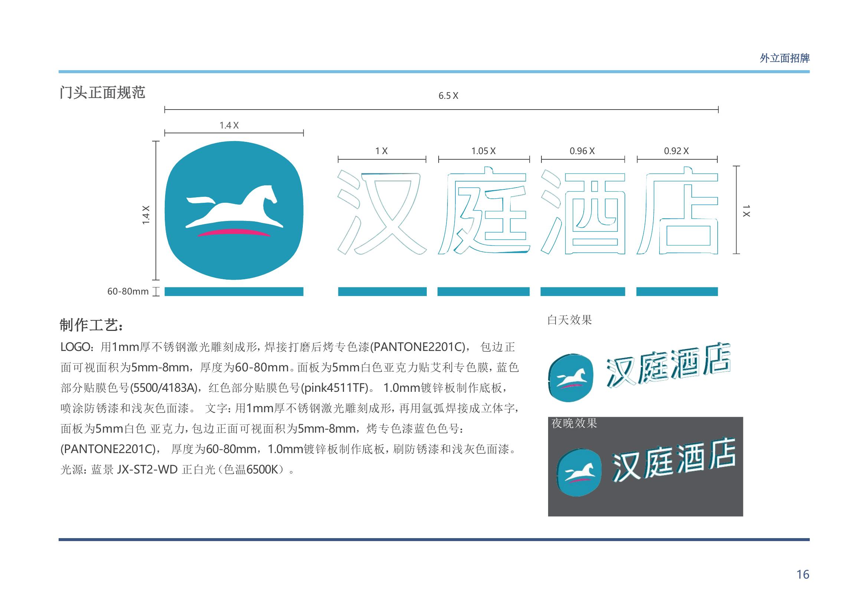Click the large teal horse logo emblem
The image size is (868, 615).
tap(234, 211)
